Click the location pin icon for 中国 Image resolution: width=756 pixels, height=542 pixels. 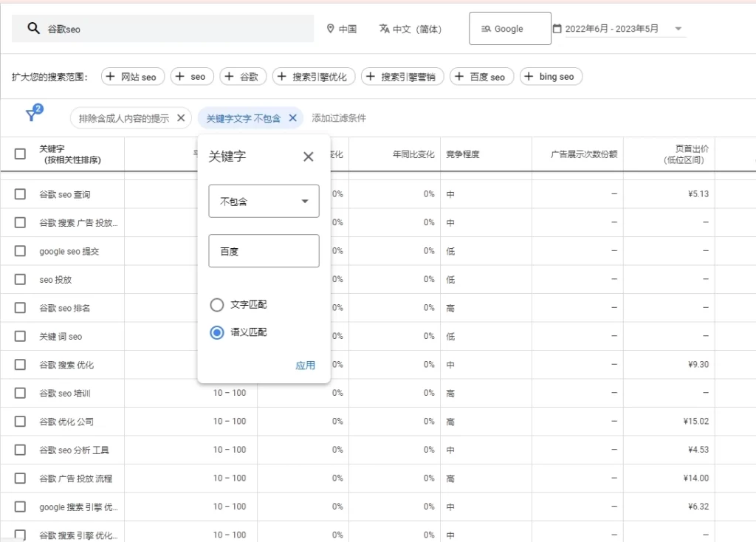[x=330, y=29]
